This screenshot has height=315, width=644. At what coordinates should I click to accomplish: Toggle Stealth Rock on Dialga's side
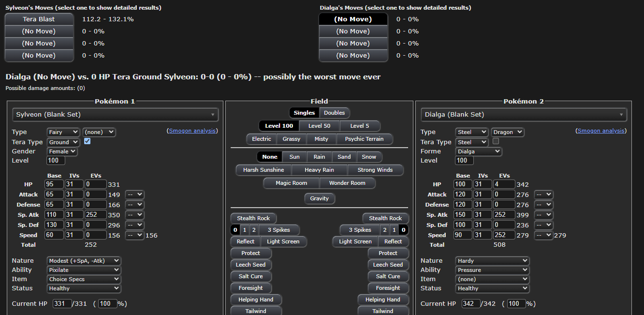(x=385, y=218)
